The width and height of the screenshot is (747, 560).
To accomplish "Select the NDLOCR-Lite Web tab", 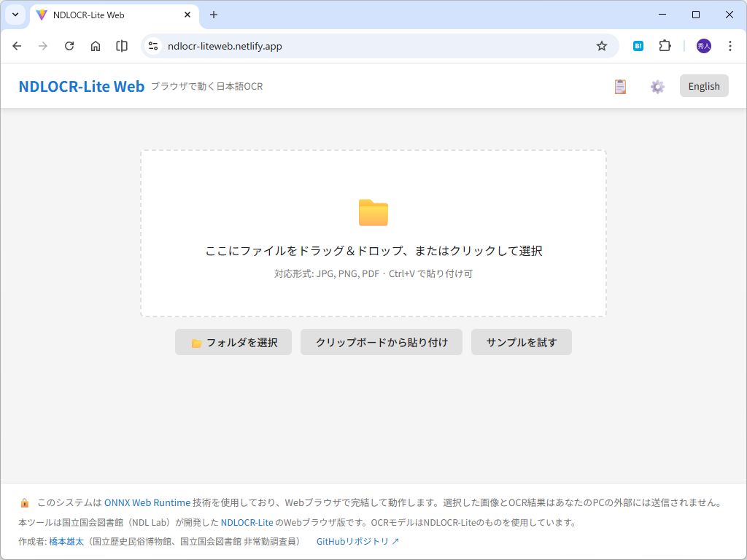I will click(x=102, y=15).
